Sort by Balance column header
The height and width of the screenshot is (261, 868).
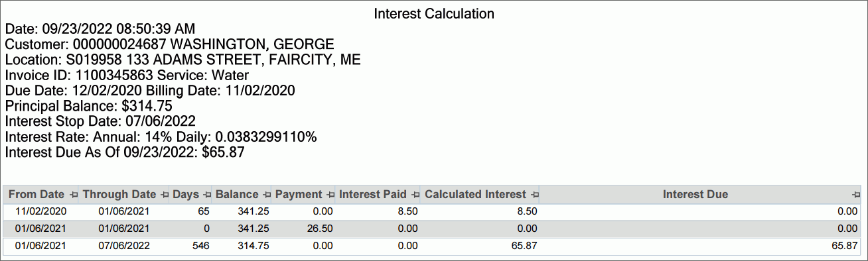pyautogui.click(x=237, y=195)
